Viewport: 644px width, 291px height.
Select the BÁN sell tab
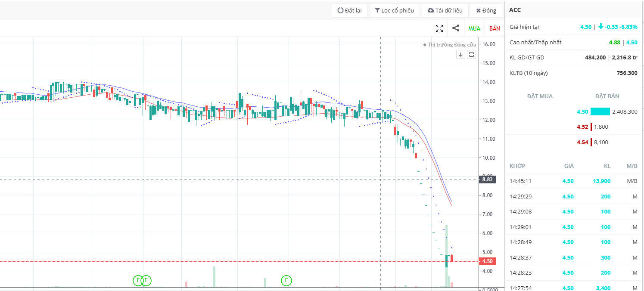(495, 28)
